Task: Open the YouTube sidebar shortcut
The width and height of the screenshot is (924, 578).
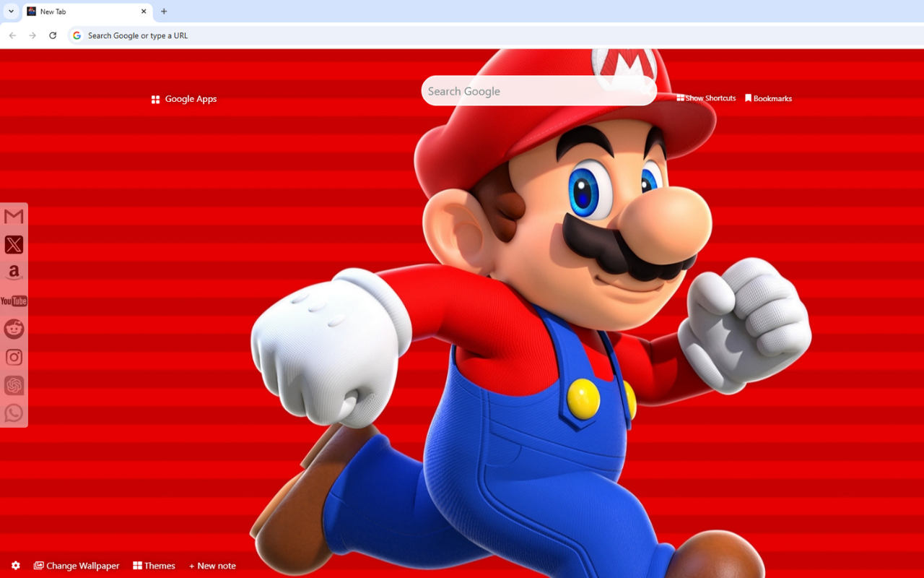Action: tap(14, 301)
